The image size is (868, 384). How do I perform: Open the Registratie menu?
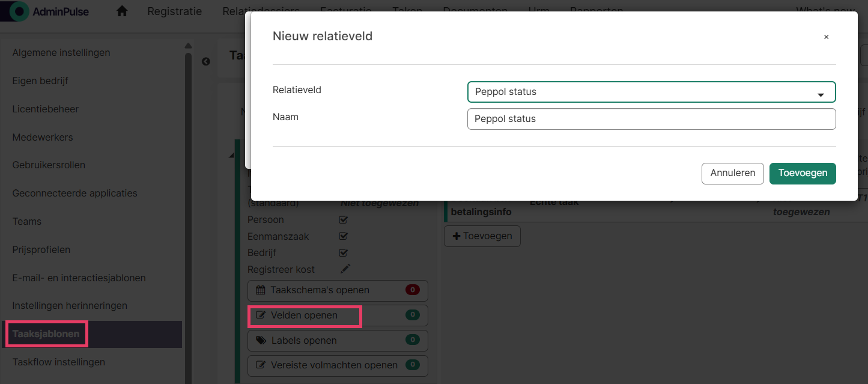point(174,11)
